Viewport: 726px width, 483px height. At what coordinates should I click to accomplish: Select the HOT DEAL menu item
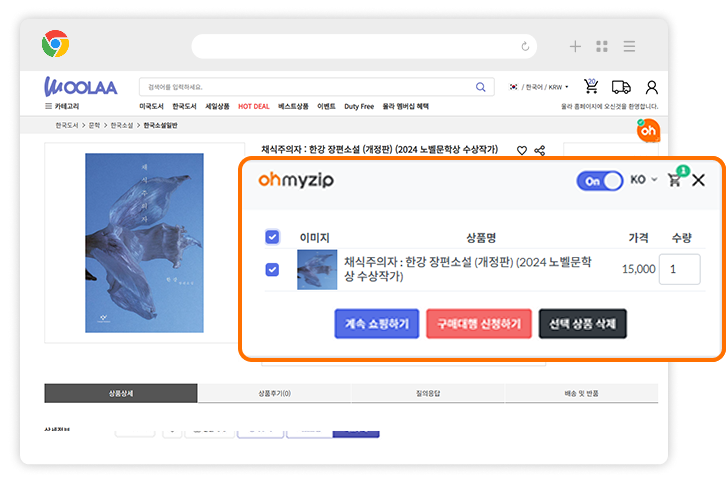[253, 106]
